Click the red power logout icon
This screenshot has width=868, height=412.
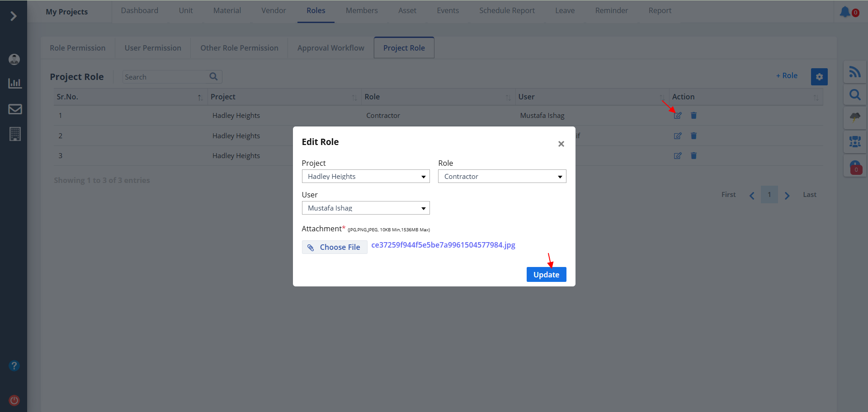pos(14,400)
